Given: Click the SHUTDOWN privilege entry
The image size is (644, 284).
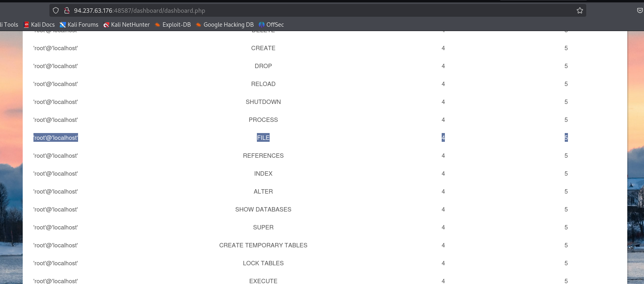Looking at the screenshot, I should [x=263, y=102].
